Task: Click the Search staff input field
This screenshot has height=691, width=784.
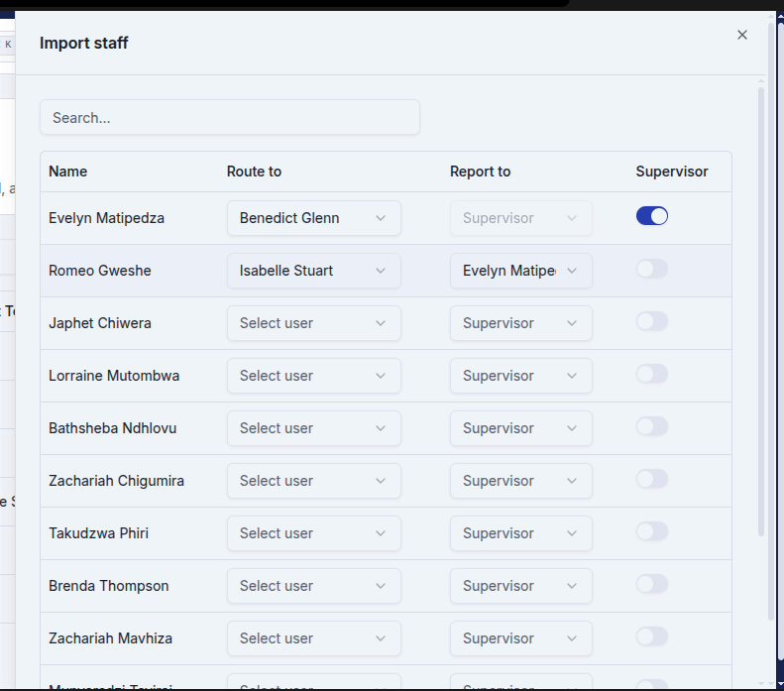Action: click(230, 118)
